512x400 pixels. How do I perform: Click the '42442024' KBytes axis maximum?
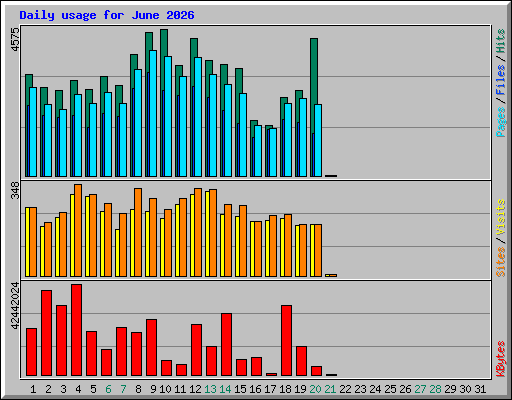[15, 306]
